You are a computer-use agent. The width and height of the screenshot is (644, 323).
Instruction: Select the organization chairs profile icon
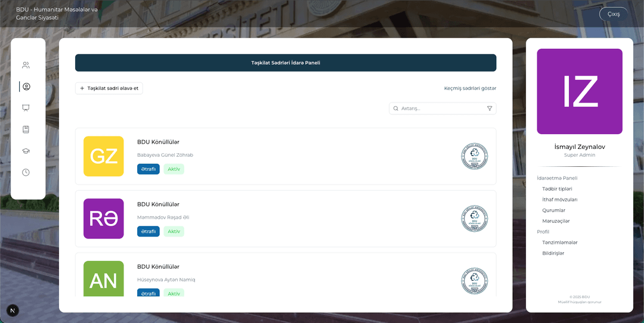pos(26,86)
